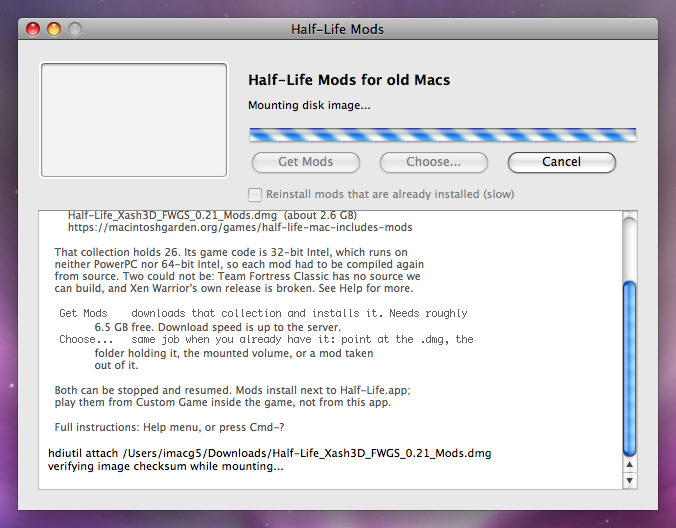Click the 'Both can be stopped and resumed' line
Screen dimensions: 676x528
tap(232, 390)
